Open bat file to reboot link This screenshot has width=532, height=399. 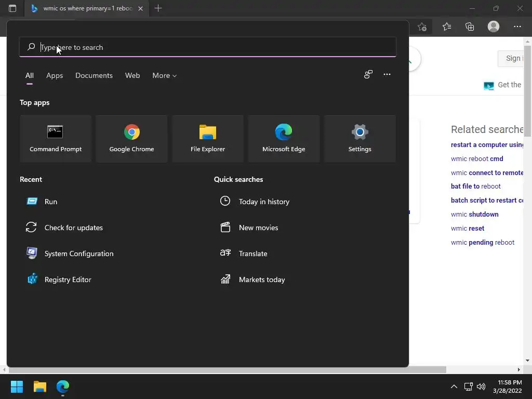tap(475, 187)
